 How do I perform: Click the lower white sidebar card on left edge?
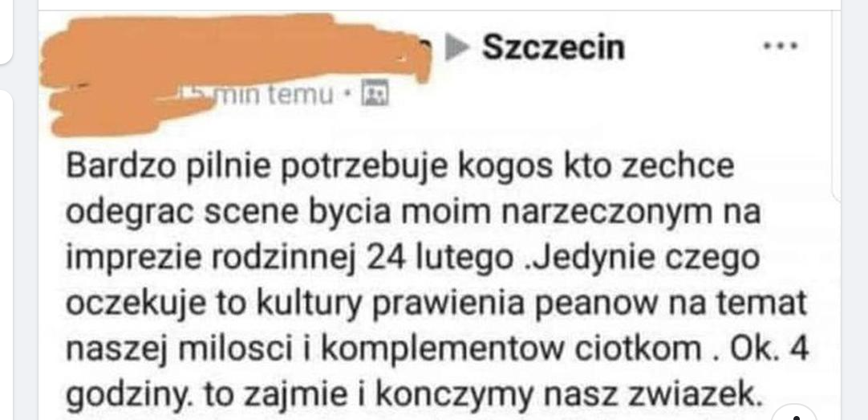pos(6,255)
